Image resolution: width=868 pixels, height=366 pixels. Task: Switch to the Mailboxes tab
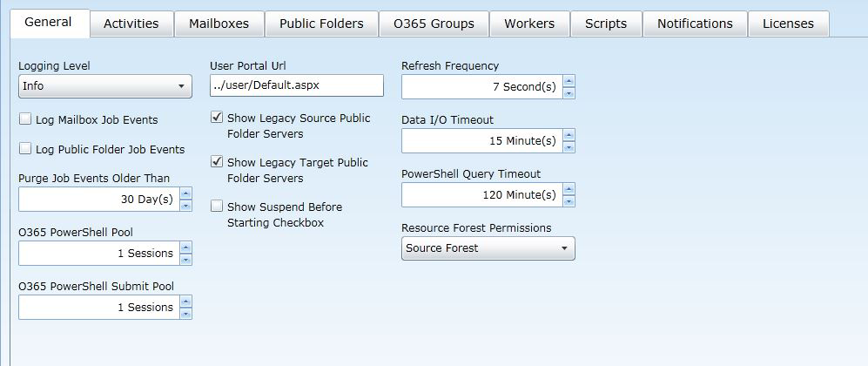(x=219, y=24)
